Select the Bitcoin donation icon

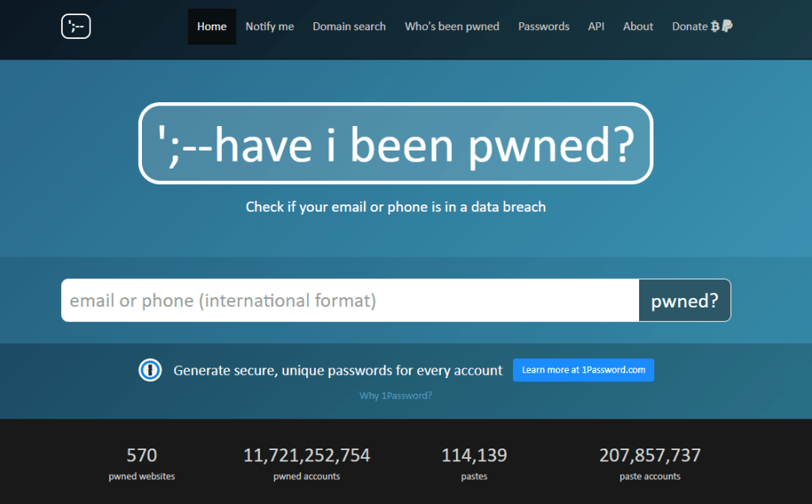coord(714,26)
